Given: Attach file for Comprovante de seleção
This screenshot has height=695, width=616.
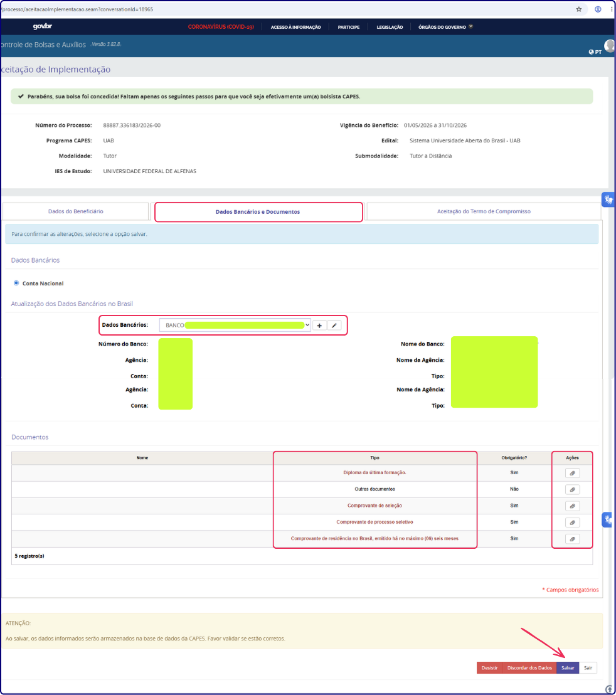Looking at the screenshot, I should click(572, 506).
